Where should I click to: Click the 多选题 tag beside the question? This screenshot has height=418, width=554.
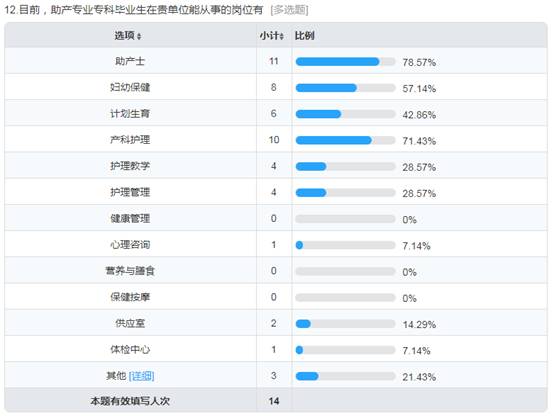289,10
